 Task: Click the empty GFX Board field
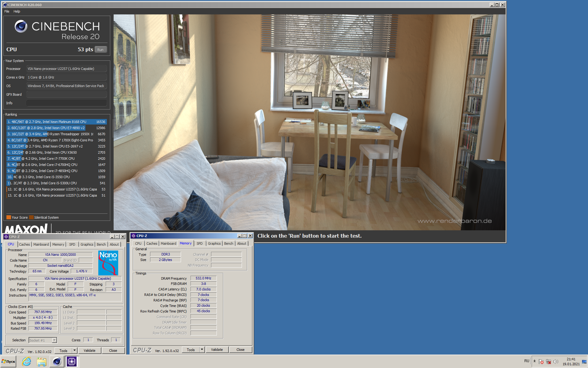coord(66,94)
